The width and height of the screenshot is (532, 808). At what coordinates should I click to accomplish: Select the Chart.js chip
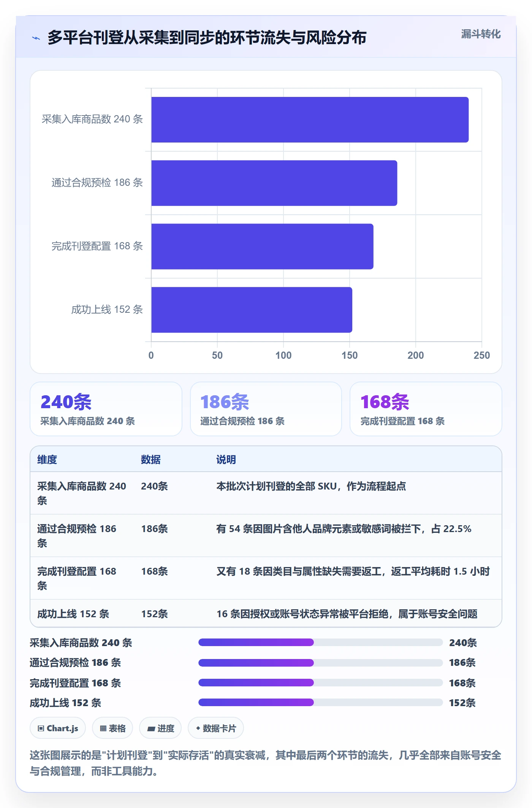pos(58,728)
